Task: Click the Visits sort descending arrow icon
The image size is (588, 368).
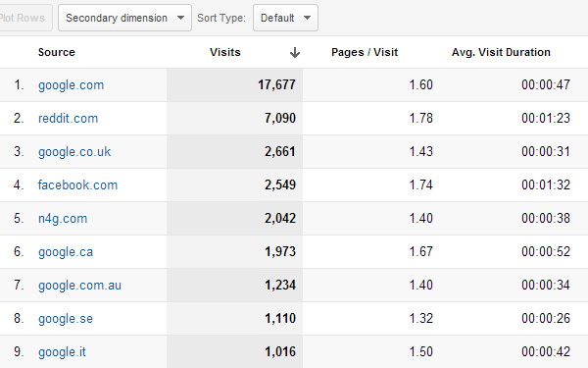Action: point(295,53)
